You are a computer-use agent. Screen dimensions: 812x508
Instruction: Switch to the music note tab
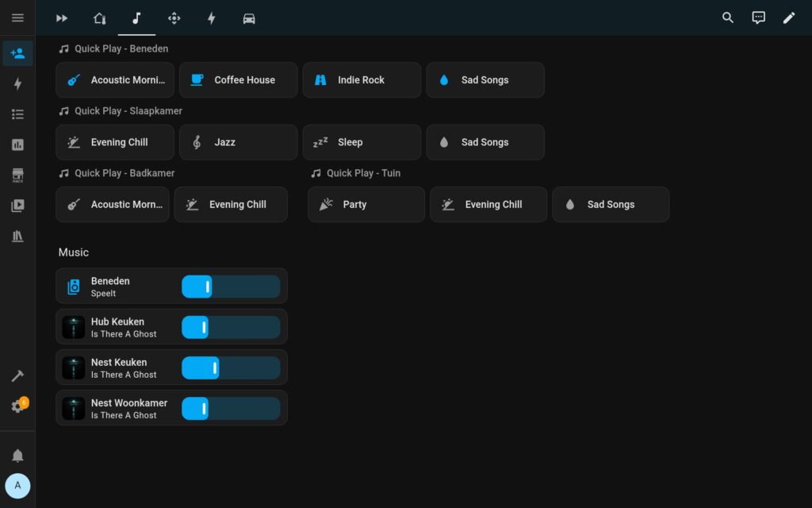[x=136, y=18]
